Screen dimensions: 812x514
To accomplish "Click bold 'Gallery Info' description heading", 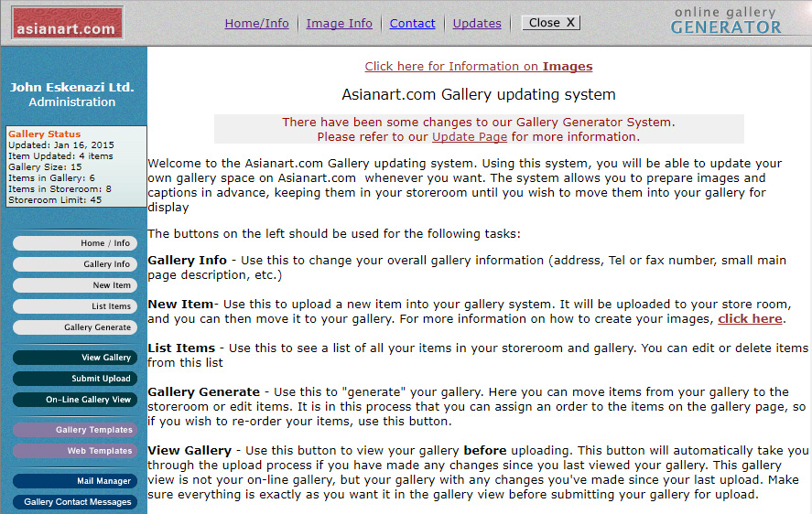I will [x=187, y=261].
